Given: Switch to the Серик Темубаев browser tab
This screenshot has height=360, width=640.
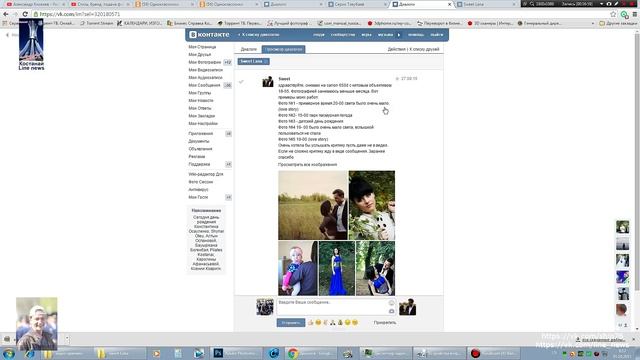Looking at the screenshot, I should (357, 4).
